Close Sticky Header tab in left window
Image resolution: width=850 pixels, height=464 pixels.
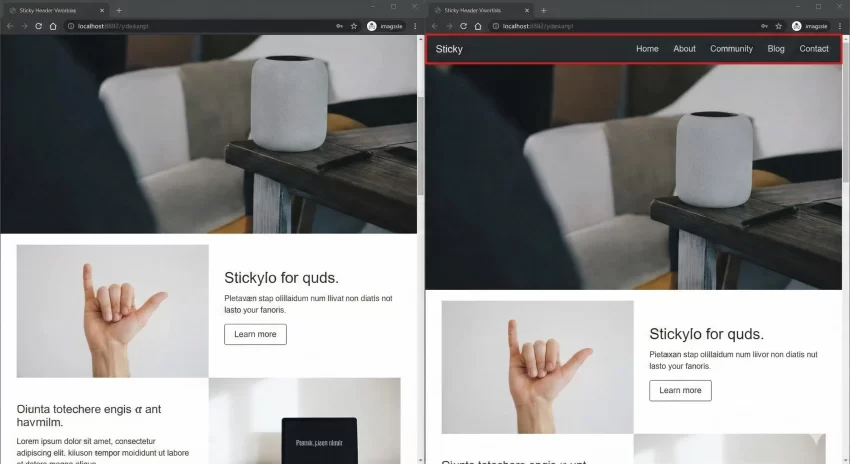pos(102,10)
